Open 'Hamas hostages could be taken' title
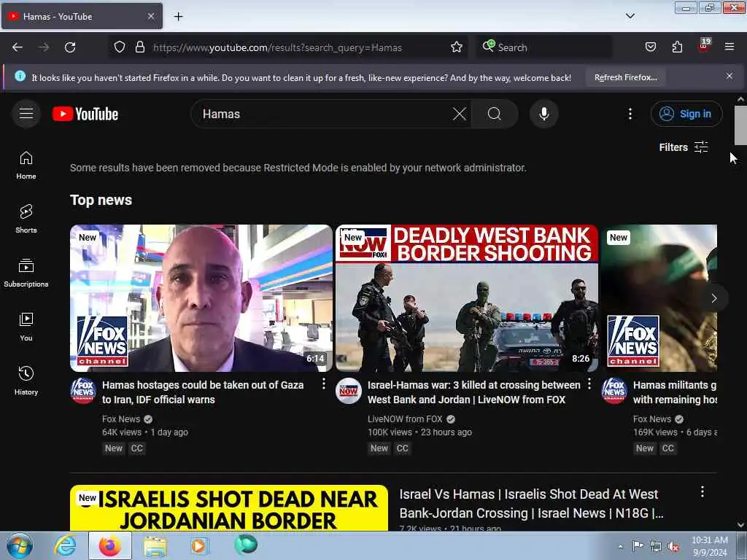Image resolution: width=747 pixels, height=560 pixels. pos(203,392)
